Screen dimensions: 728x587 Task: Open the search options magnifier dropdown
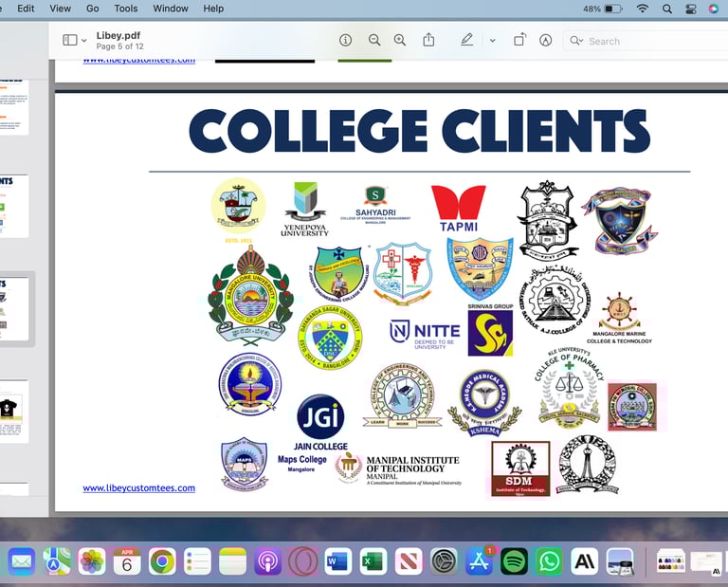576,41
